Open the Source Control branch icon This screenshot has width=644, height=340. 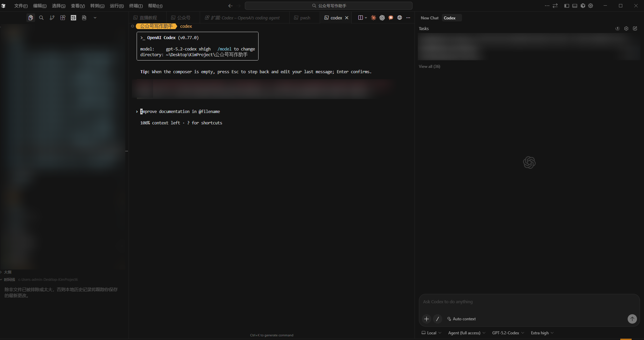(52, 18)
